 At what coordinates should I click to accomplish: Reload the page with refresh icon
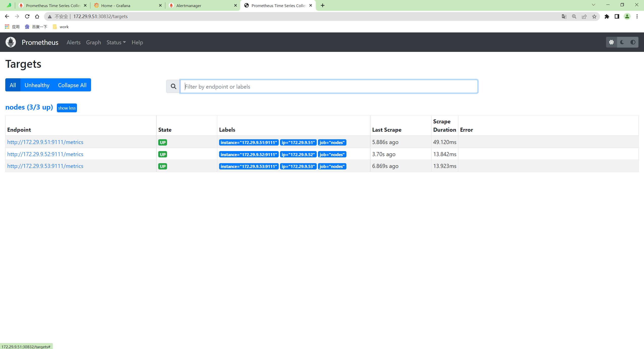click(x=27, y=16)
